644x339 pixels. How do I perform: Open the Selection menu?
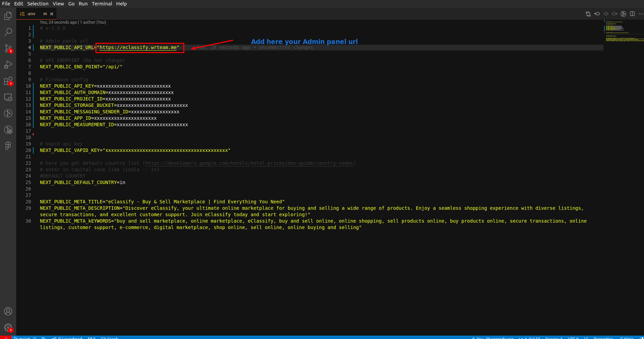pos(38,4)
